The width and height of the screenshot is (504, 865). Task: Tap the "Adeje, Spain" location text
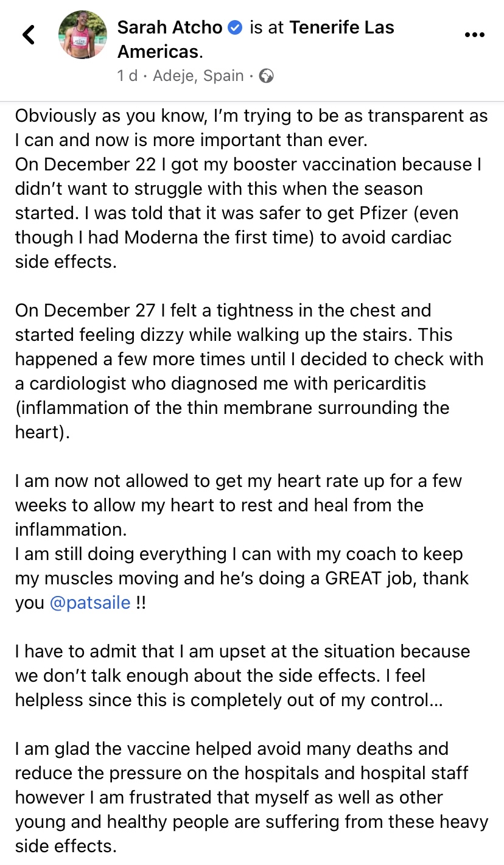pyautogui.click(x=198, y=76)
